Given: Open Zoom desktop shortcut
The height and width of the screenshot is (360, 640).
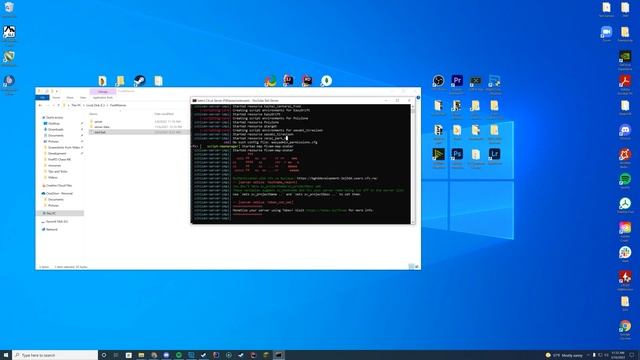Looking at the screenshot, I should [x=606, y=32].
